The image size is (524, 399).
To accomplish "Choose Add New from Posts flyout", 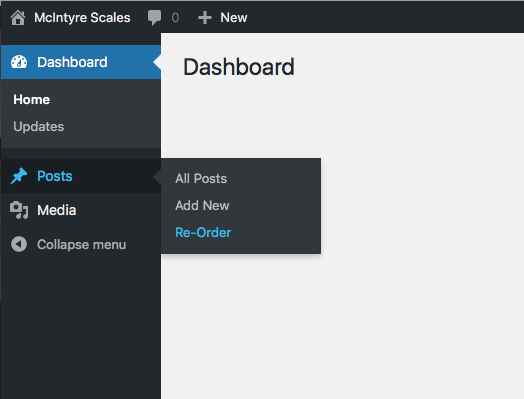I will point(202,206).
